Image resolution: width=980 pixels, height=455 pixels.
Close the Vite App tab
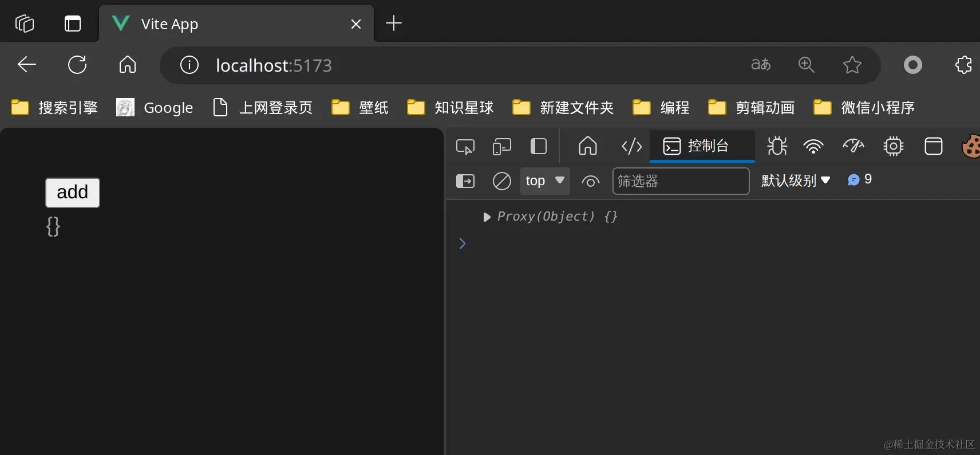tap(356, 24)
